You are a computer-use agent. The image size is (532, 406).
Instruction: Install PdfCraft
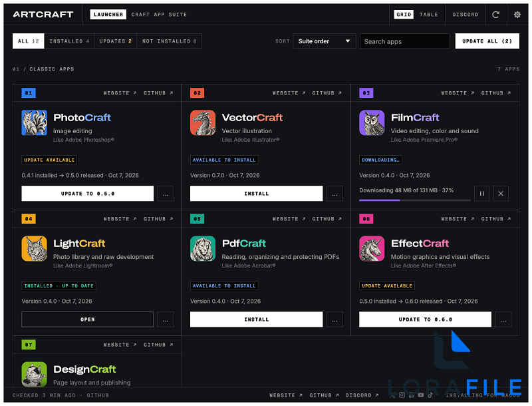click(x=257, y=319)
